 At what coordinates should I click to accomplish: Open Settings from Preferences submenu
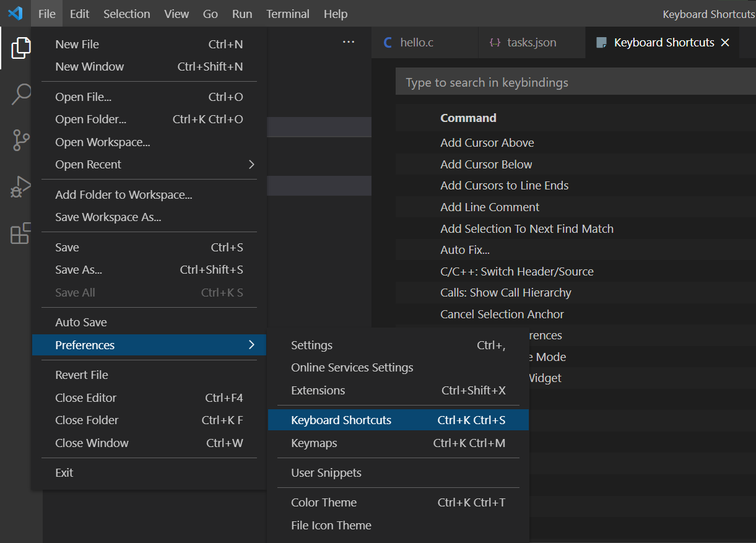click(398, 345)
